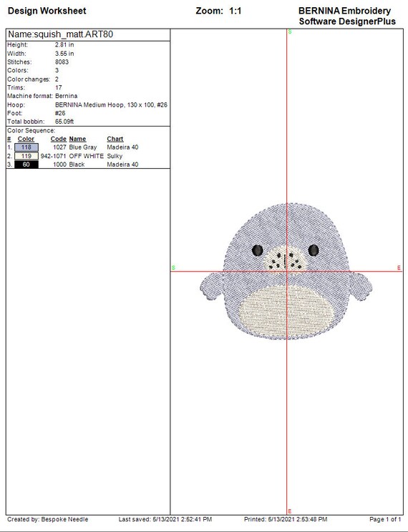
Task: Click the OFF WHITE 119 color swatch
Action: click(x=26, y=156)
